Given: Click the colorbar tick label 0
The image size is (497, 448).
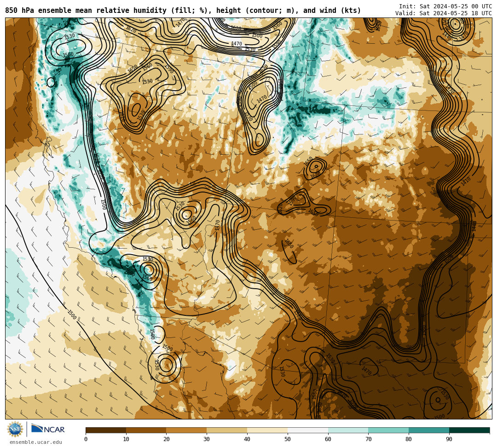Looking at the screenshot, I should [x=86, y=439].
